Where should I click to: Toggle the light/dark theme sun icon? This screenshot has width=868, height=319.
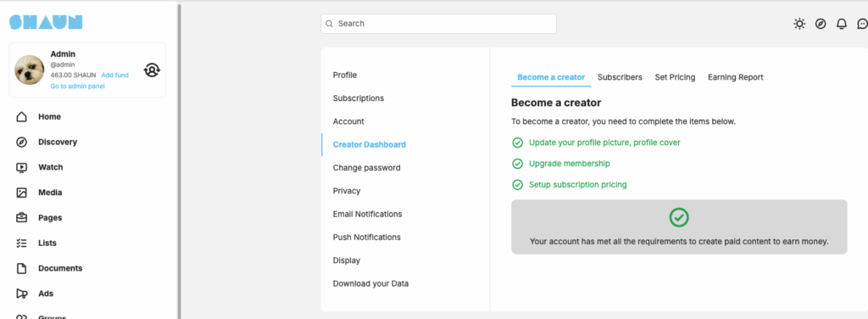[x=799, y=24]
